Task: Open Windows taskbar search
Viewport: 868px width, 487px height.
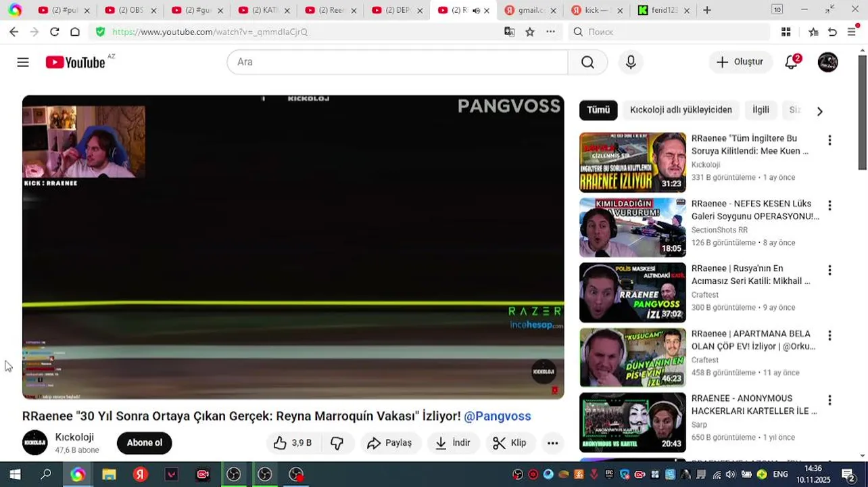Action: [x=46, y=475]
